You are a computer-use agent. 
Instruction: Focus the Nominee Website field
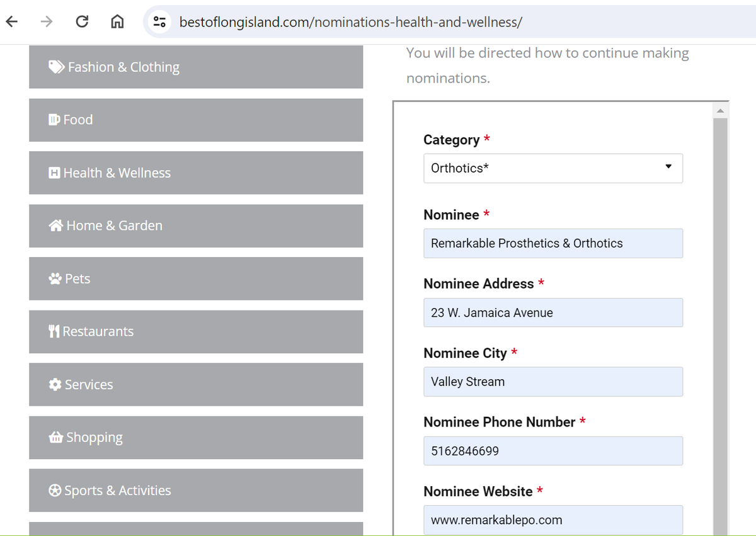553,520
